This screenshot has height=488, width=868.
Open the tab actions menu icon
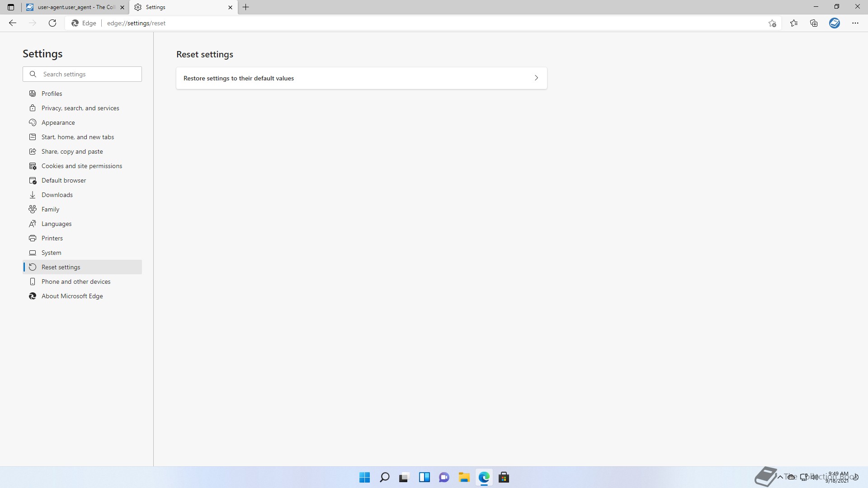tap(11, 7)
